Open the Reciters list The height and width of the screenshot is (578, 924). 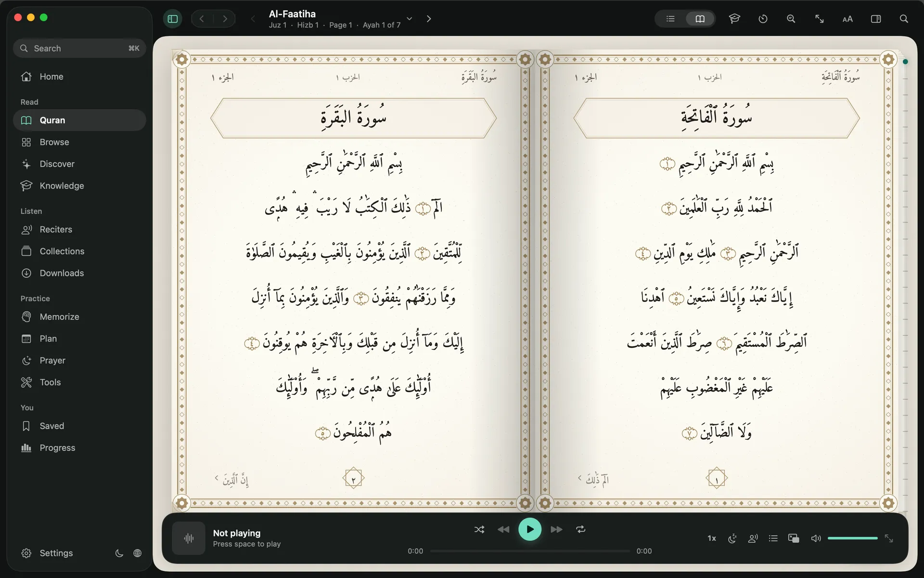point(79,229)
